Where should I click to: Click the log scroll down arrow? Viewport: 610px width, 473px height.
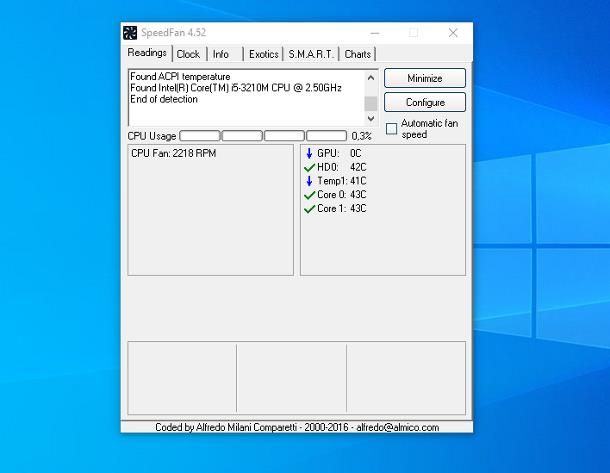click(x=371, y=118)
